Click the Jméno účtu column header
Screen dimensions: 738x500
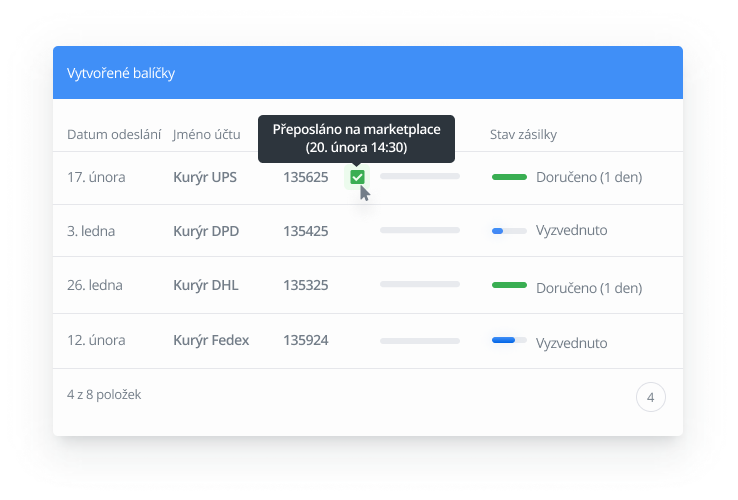point(208,134)
